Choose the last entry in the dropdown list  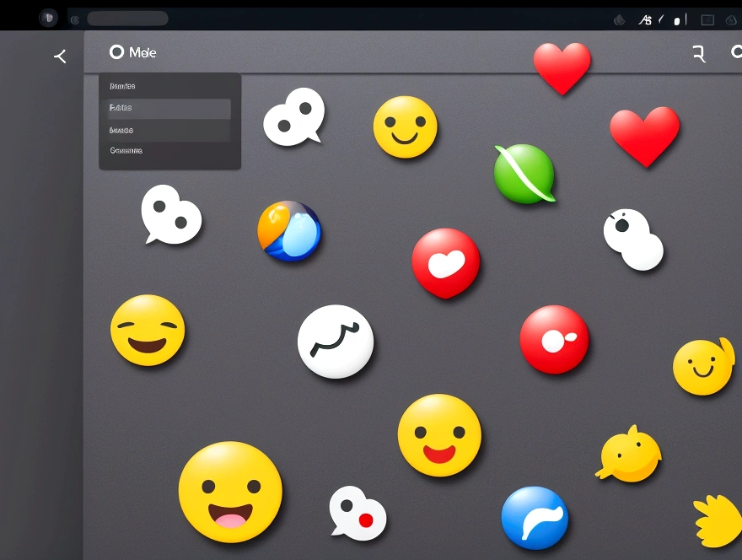[126, 150]
